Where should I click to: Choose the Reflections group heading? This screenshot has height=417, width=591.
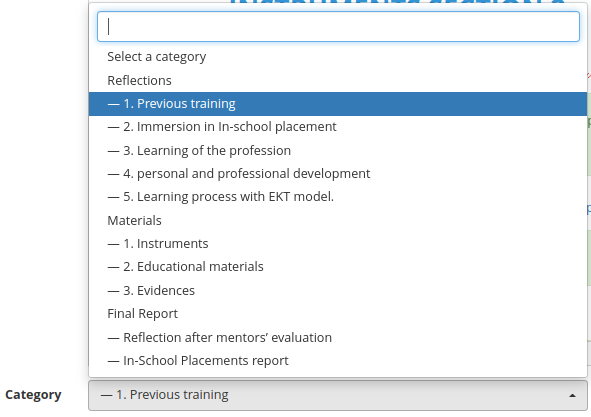point(338,80)
